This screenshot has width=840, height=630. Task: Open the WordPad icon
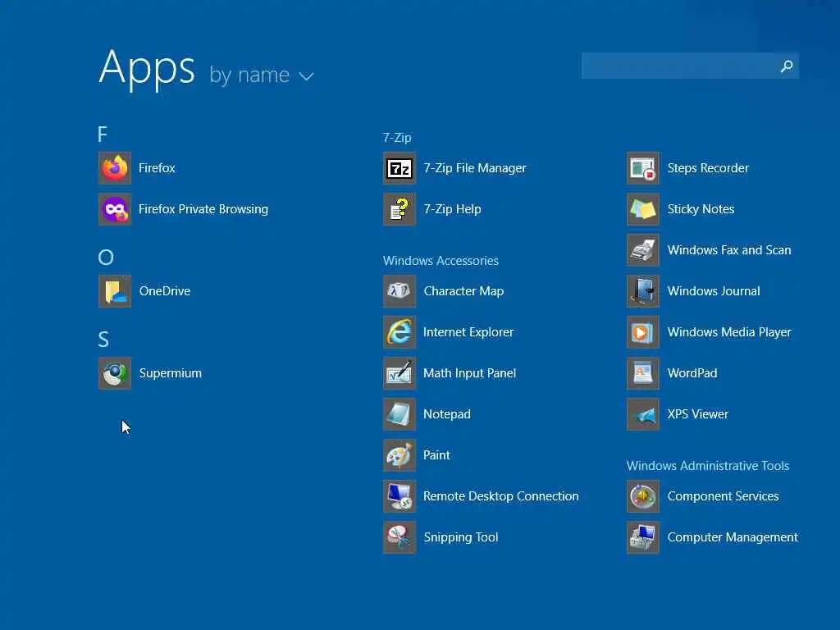point(643,373)
